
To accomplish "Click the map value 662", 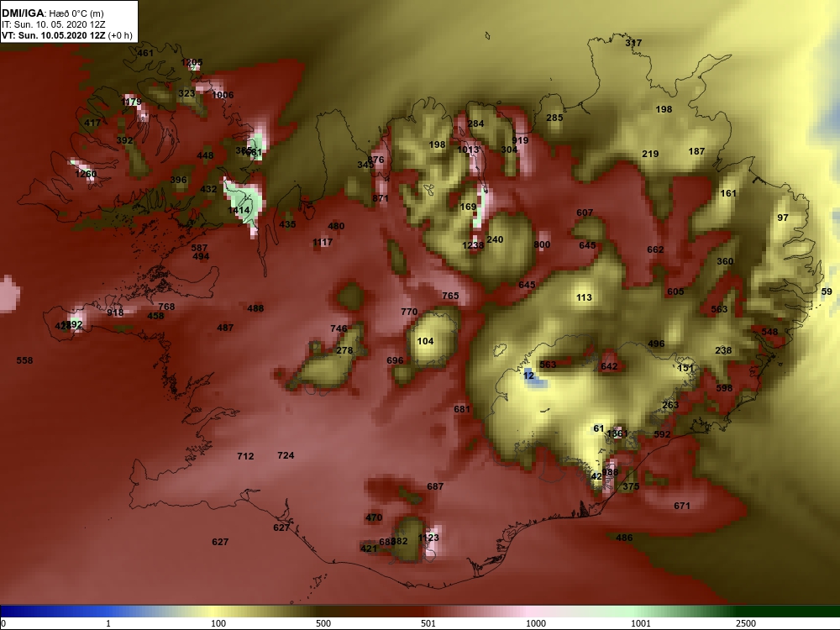I will point(655,249).
